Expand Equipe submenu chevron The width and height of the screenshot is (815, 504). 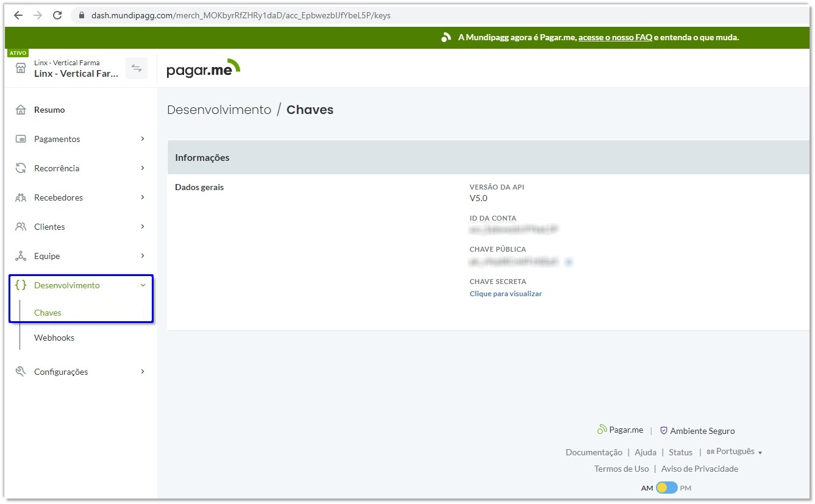tap(143, 256)
